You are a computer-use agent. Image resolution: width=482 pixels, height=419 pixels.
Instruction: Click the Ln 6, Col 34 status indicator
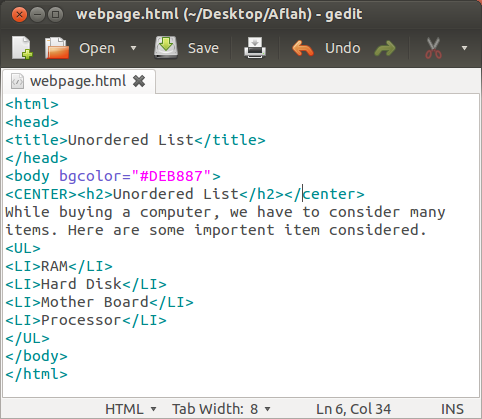click(x=353, y=409)
